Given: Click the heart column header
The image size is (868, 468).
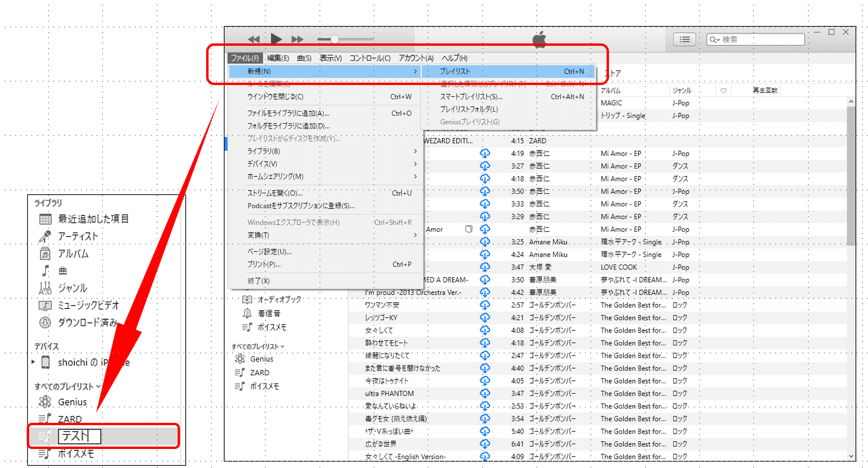Looking at the screenshot, I should [x=724, y=90].
